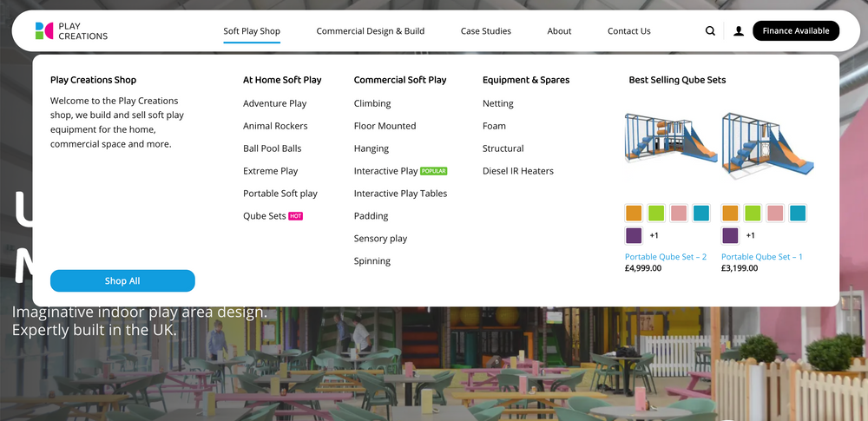Open Qube Sets category
The height and width of the screenshot is (421, 868).
pyautogui.click(x=265, y=216)
